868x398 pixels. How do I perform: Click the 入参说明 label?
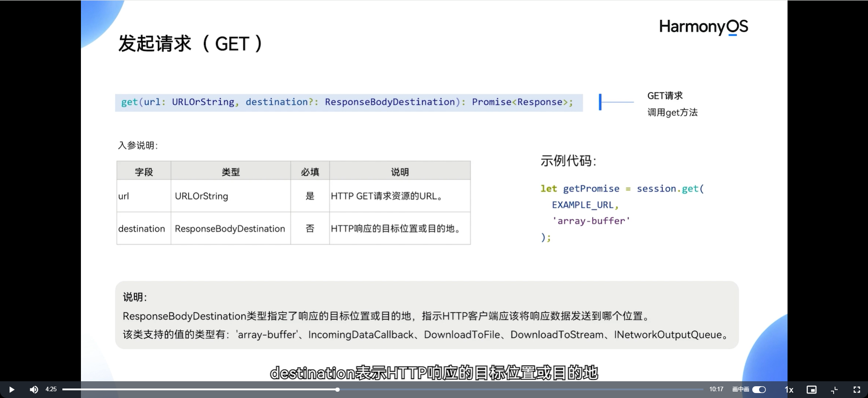pos(138,145)
